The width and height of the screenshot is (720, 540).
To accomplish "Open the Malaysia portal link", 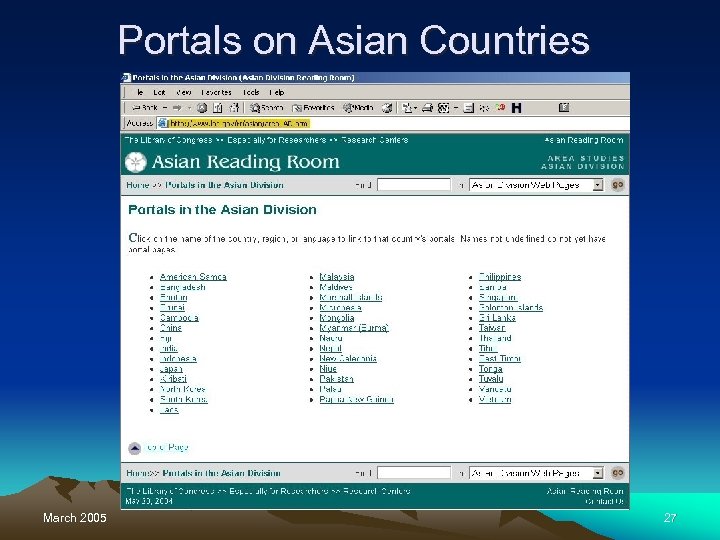I will point(337,277).
